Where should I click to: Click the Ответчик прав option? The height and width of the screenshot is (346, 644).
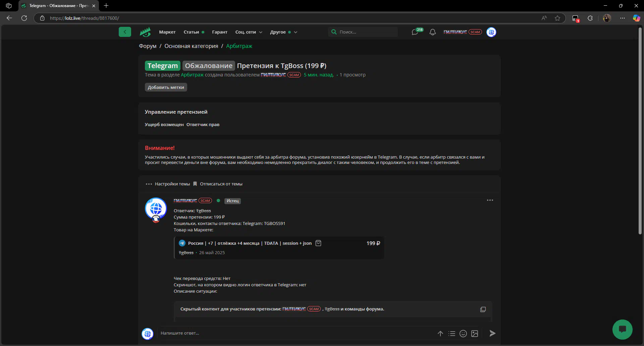click(203, 124)
